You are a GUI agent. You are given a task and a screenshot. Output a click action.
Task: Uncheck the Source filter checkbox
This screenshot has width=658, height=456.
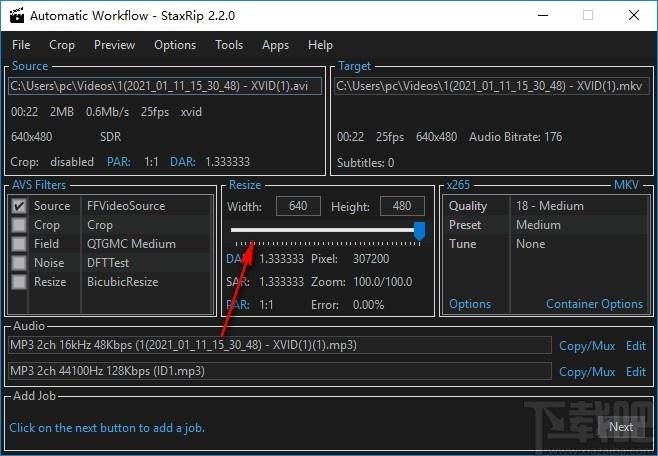click(x=19, y=206)
